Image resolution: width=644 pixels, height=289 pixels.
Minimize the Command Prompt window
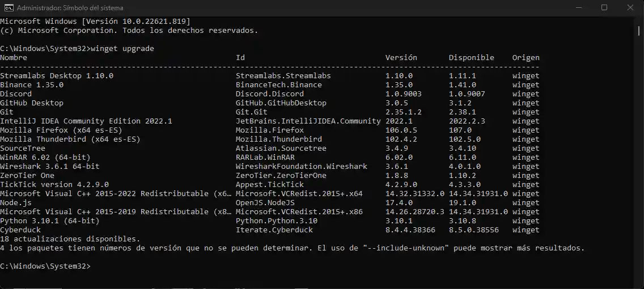click(x=578, y=7)
